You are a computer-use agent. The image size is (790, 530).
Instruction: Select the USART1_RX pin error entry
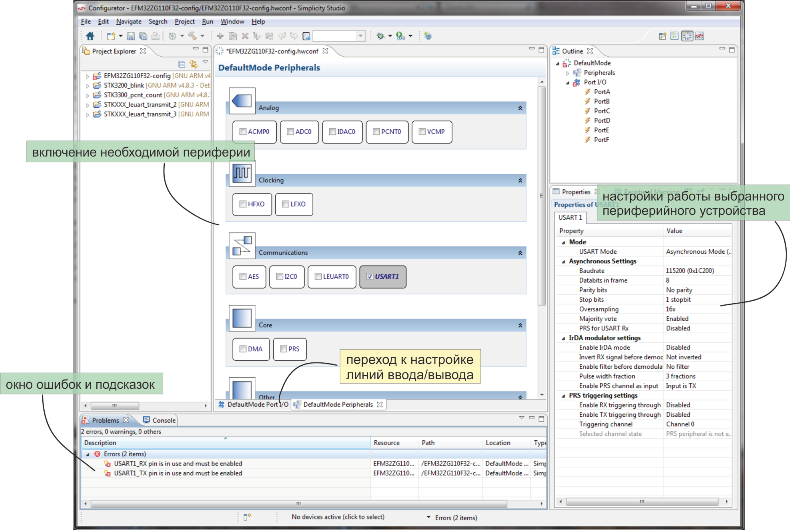point(178,464)
